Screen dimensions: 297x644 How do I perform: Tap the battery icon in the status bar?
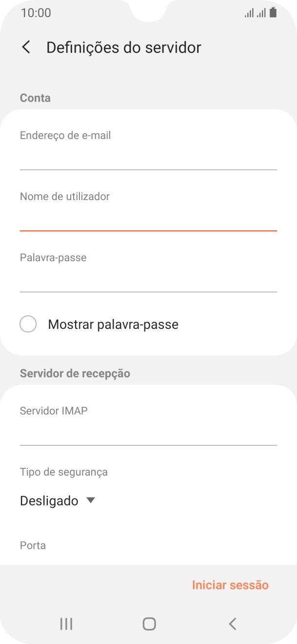point(273,13)
